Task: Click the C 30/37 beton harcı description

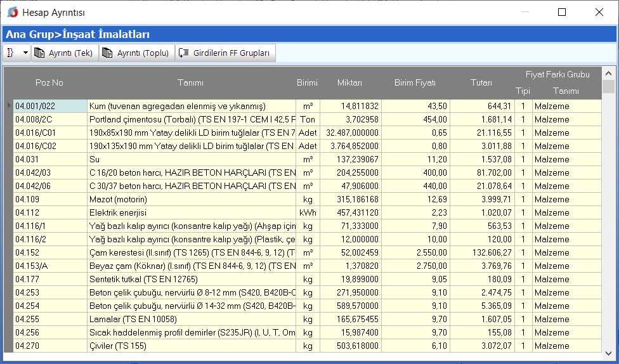Action: click(192, 186)
